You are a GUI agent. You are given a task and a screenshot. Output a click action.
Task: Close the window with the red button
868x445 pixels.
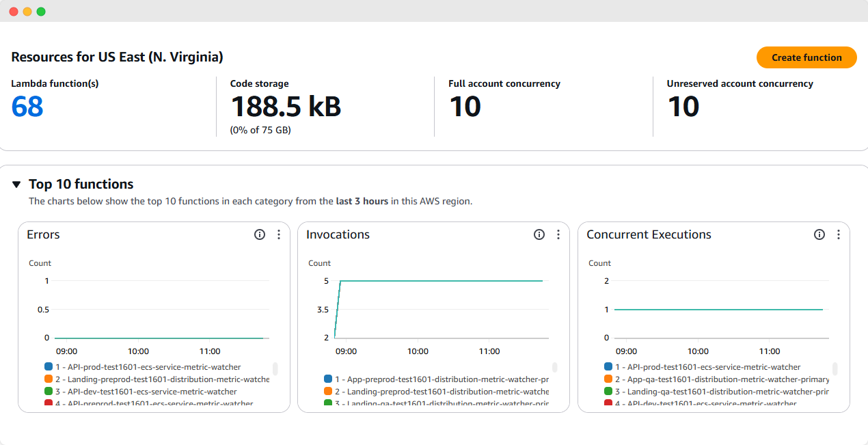point(14,12)
